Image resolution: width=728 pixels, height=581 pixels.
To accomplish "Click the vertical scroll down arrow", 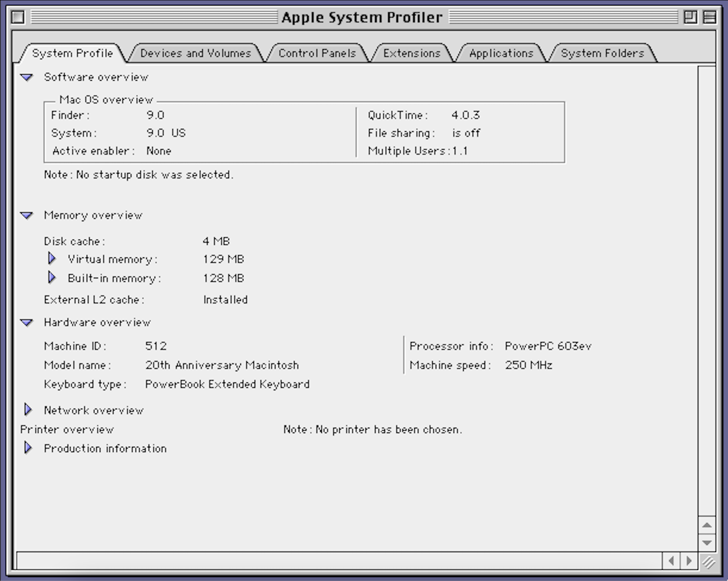I will [x=707, y=543].
